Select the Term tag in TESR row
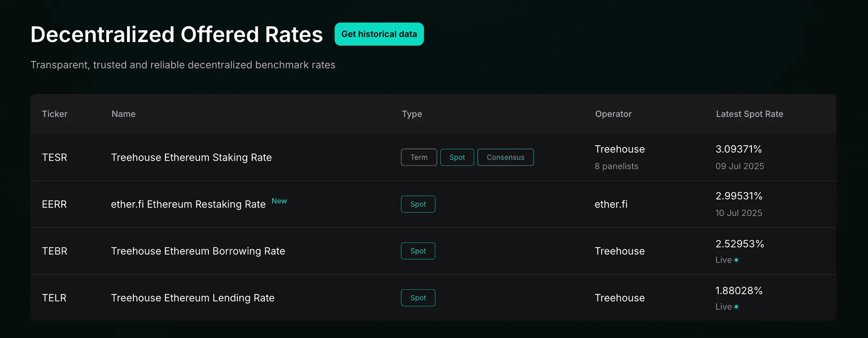The height and width of the screenshot is (338, 868). 419,157
